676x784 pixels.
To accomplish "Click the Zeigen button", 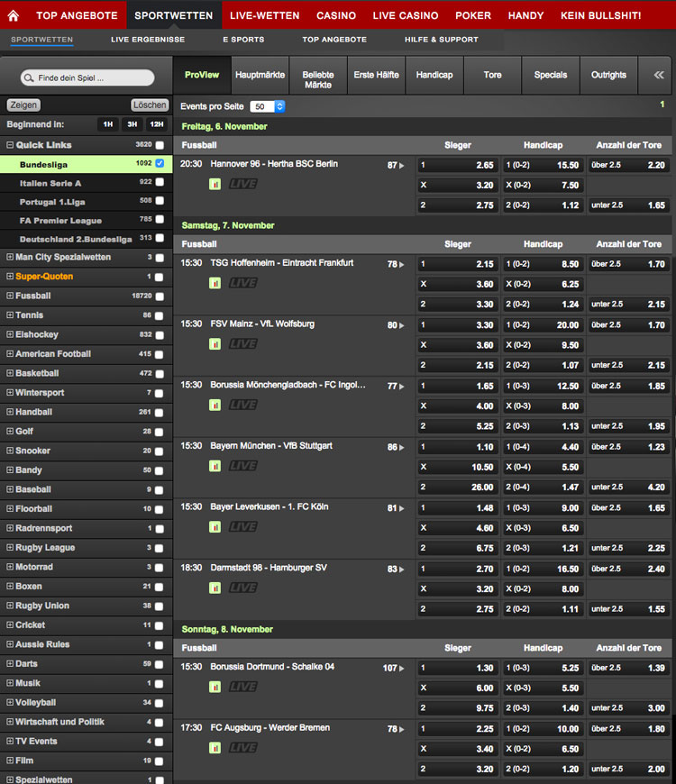I will pos(23,105).
